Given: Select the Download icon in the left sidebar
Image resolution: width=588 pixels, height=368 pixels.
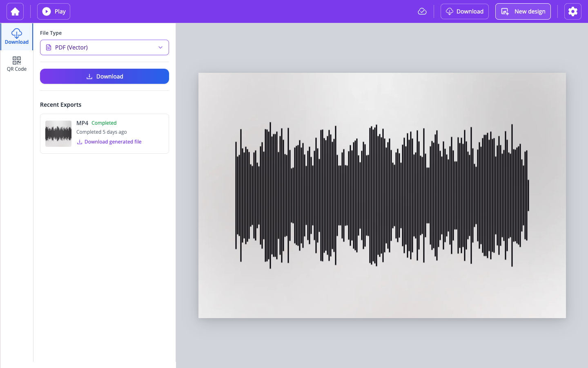Looking at the screenshot, I should coord(17,34).
